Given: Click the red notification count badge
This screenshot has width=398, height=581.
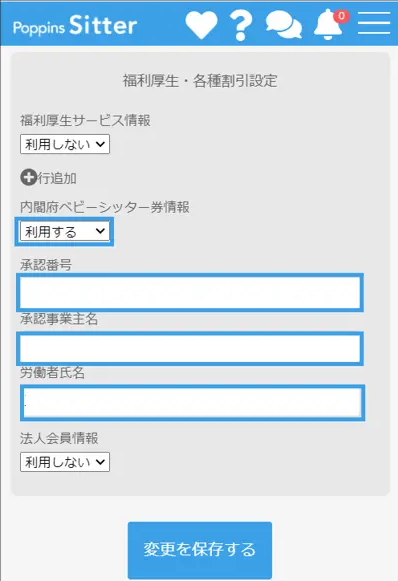Looking at the screenshot, I should pos(341,16).
